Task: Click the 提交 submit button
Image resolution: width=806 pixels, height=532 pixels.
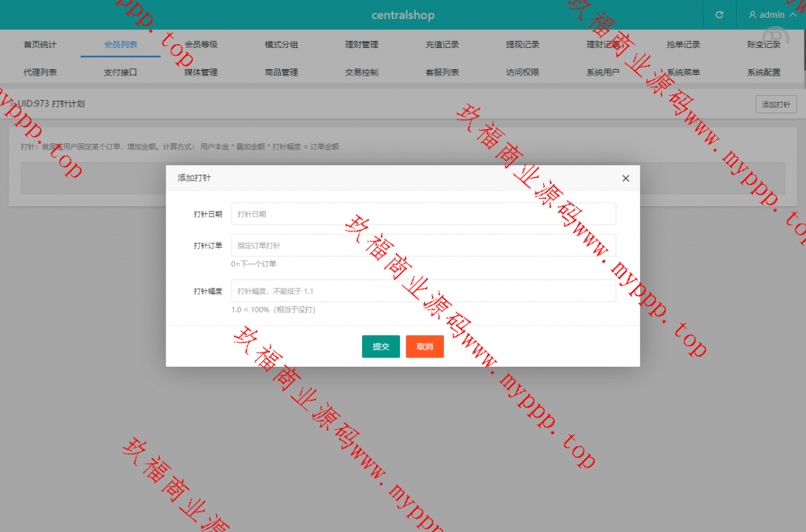Action: click(381, 346)
